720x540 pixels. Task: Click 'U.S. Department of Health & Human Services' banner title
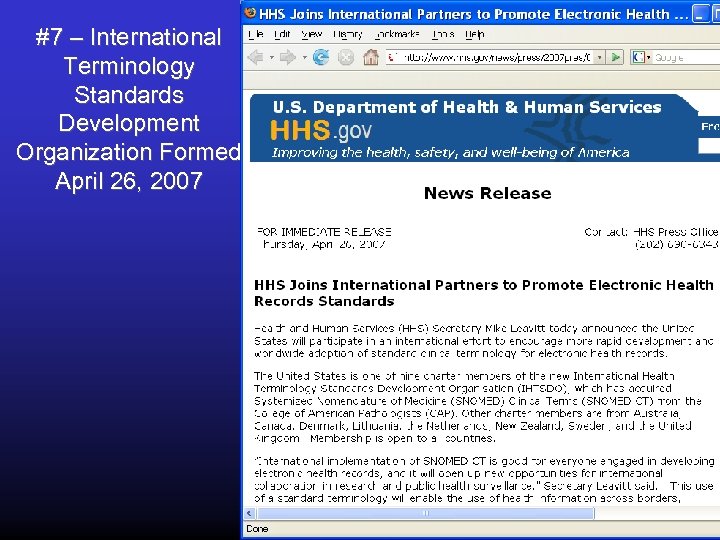click(x=467, y=107)
